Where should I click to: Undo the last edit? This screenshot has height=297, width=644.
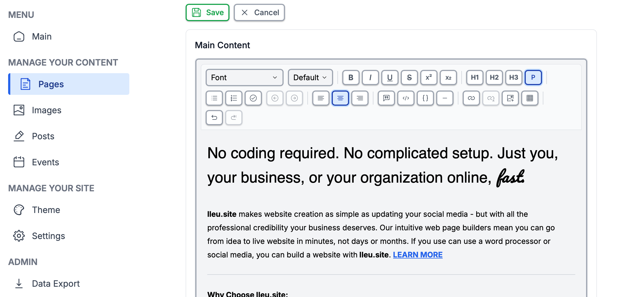[214, 118]
